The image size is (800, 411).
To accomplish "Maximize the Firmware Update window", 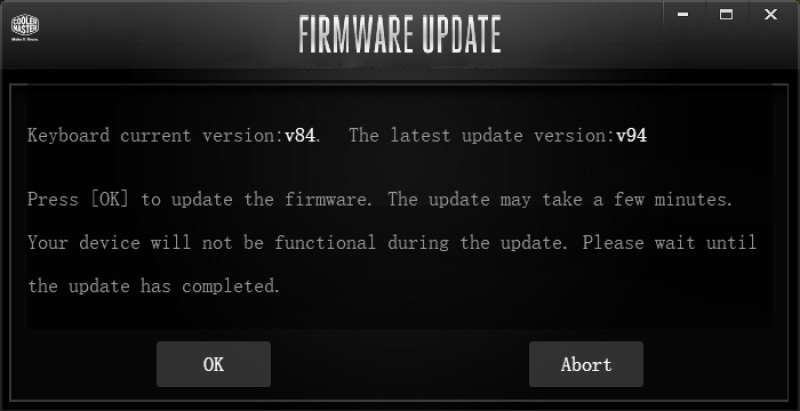I will (x=726, y=14).
